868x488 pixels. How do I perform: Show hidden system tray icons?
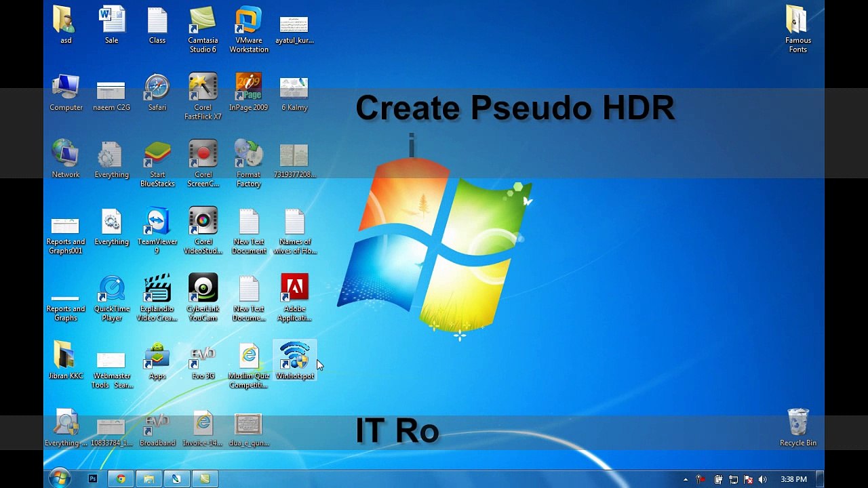click(x=686, y=479)
